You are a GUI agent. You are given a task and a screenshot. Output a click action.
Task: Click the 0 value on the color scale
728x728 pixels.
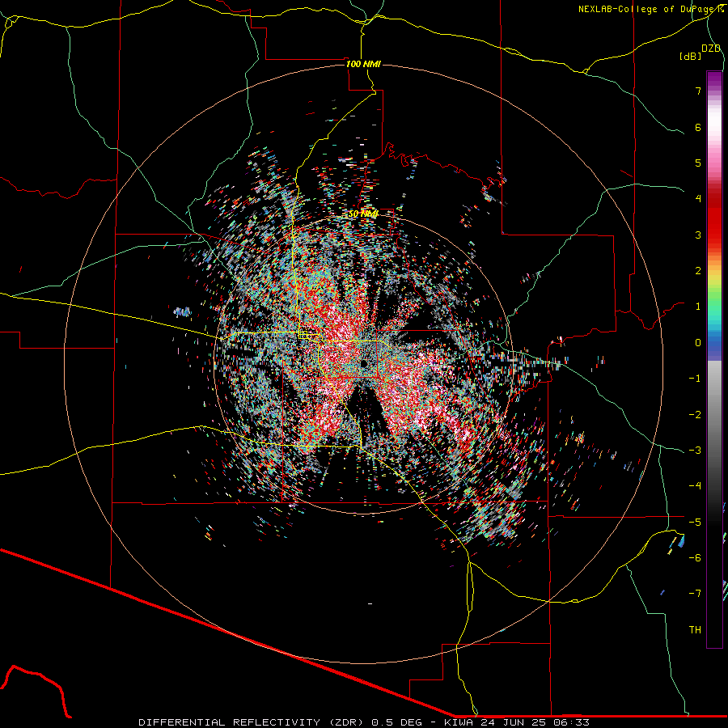(698, 343)
